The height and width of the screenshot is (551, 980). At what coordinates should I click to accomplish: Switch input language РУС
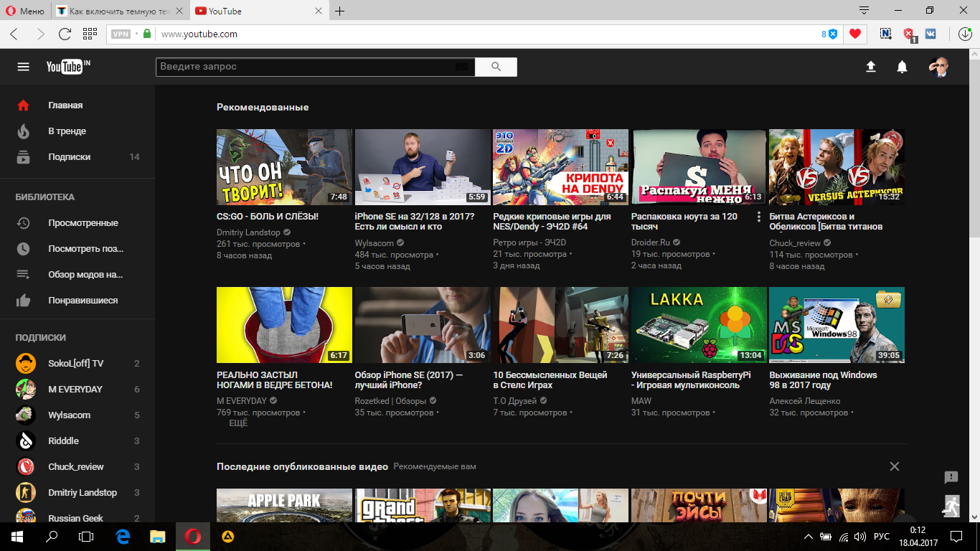tap(881, 537)
